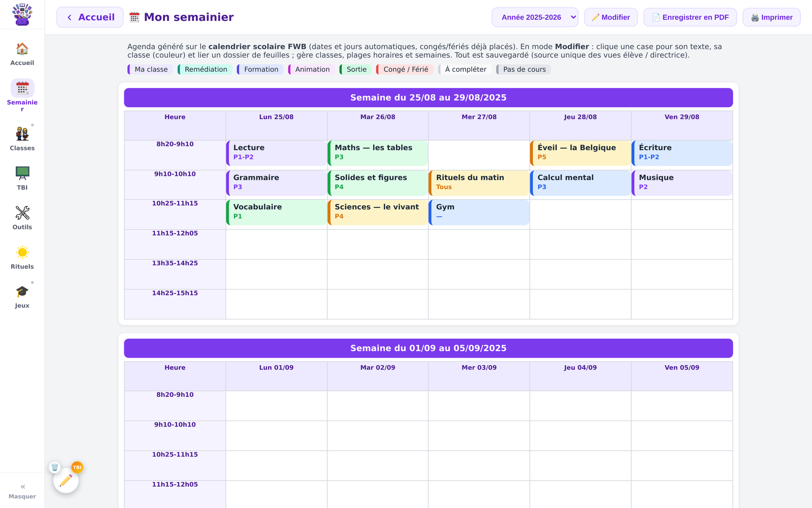Image resolution: width=812 pixels, height=508 pixels.
Task: Select the Solides et figures cell
Action: coord(378,183)
